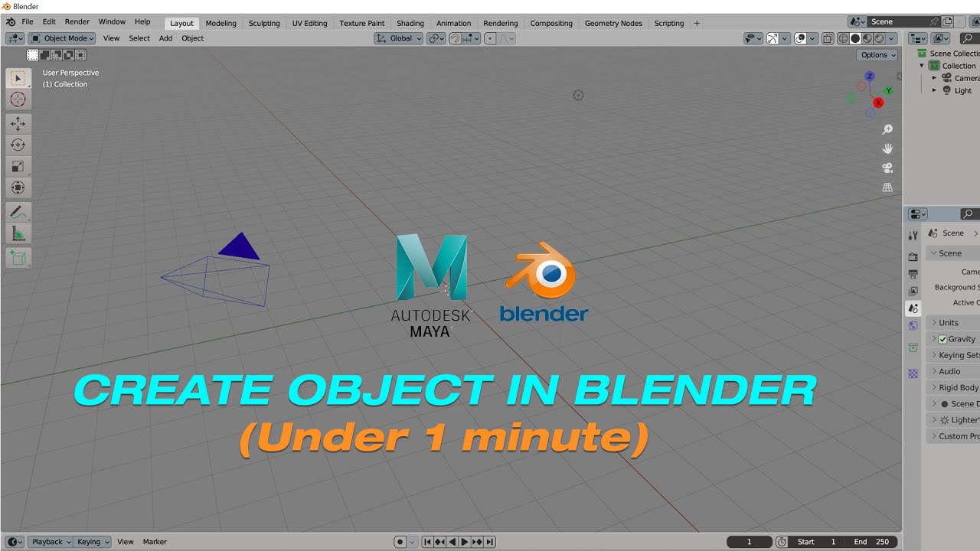The image size is (980, 551).
Task: Open the Output properties tab
Action: pyautogui.click(x=913, y=274)
